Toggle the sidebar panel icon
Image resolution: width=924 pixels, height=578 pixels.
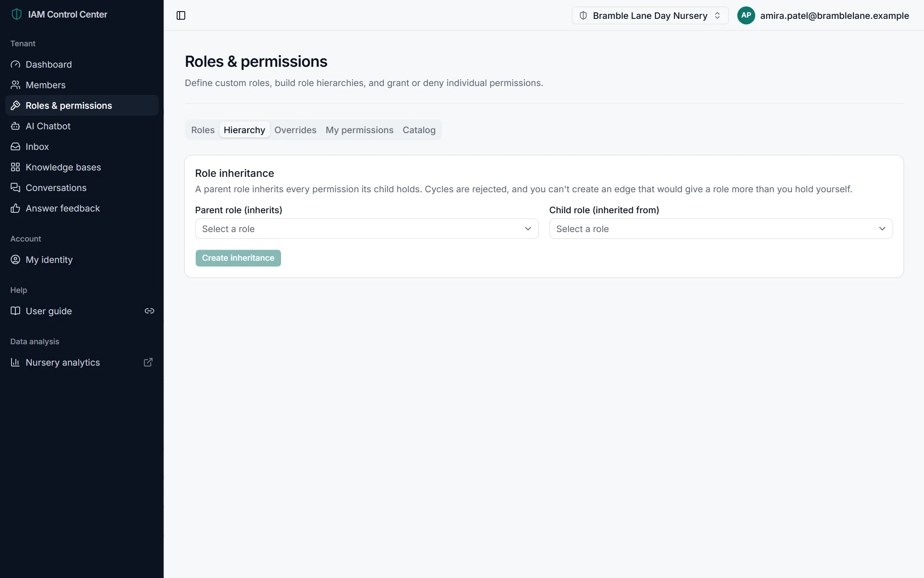pos(181,15)
